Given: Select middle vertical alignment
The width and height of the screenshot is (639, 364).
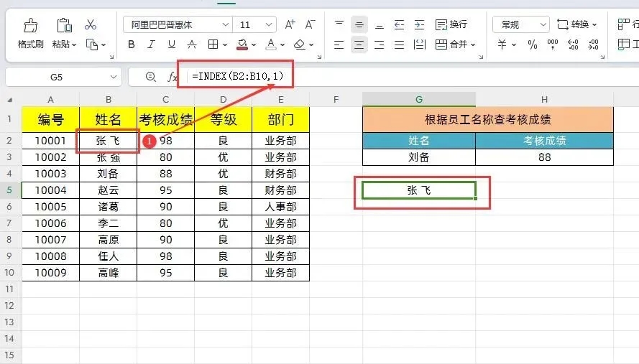Looking at the screenshot, I should click(359, 25).
